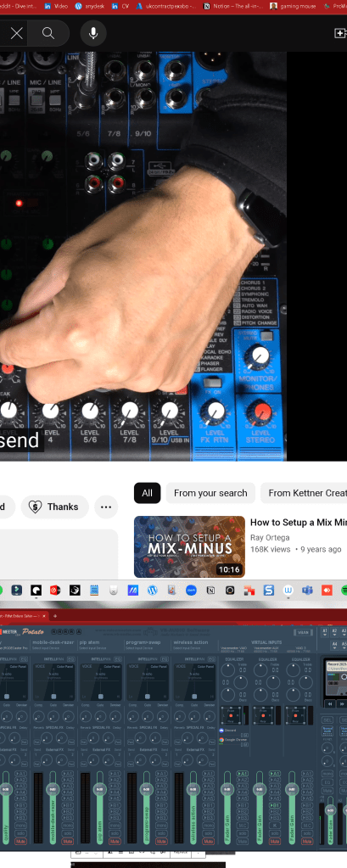
Task: Open the How to Setup a Mix Min video title
Action: coord(299,522)
